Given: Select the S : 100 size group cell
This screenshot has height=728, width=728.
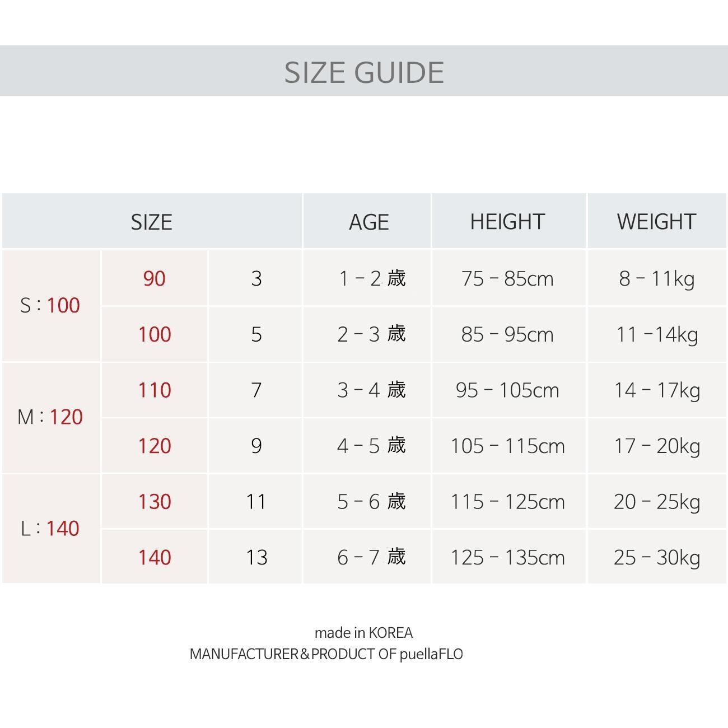Looking at the screenshot, I should coord(50,305).
